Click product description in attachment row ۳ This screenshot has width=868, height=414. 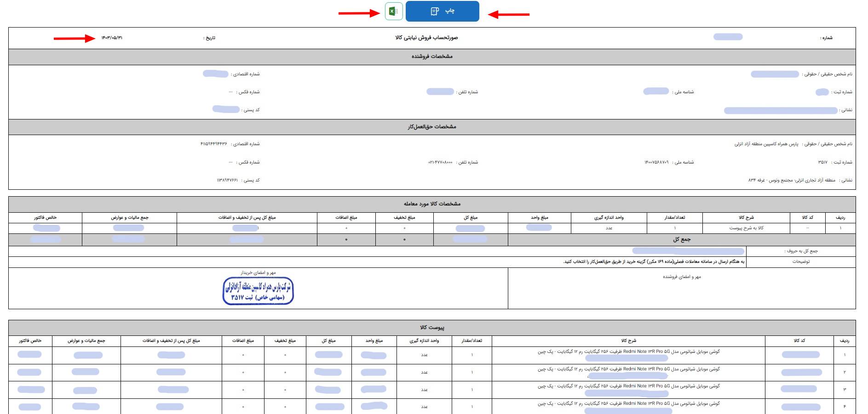point(628,386)
